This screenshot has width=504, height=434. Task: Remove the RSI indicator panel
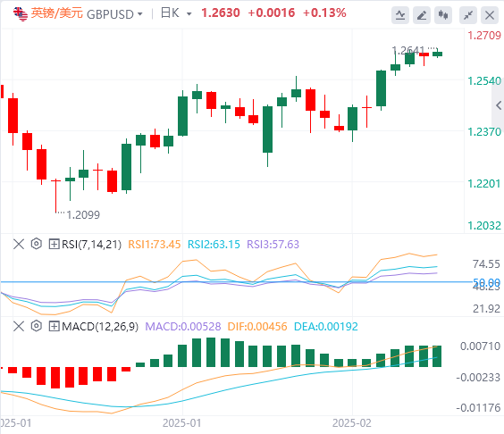pos(19,244)
